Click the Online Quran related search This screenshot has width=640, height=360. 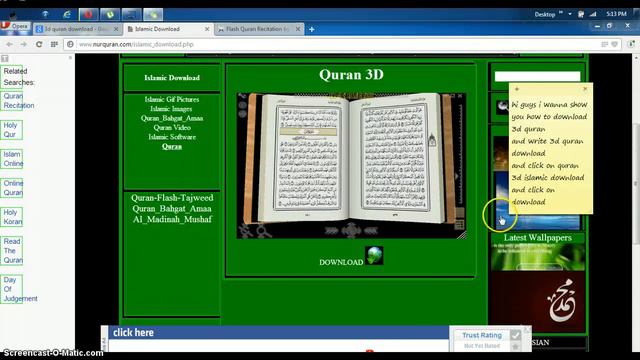click(13, 188)
